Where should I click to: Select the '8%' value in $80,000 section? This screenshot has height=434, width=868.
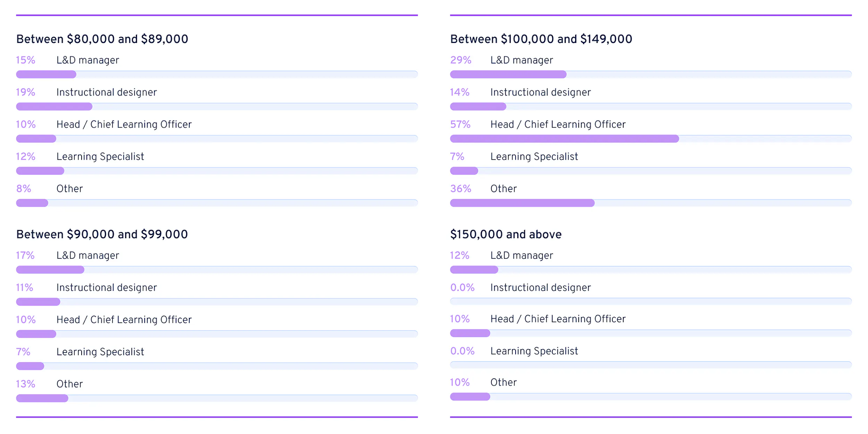[24, 189]
